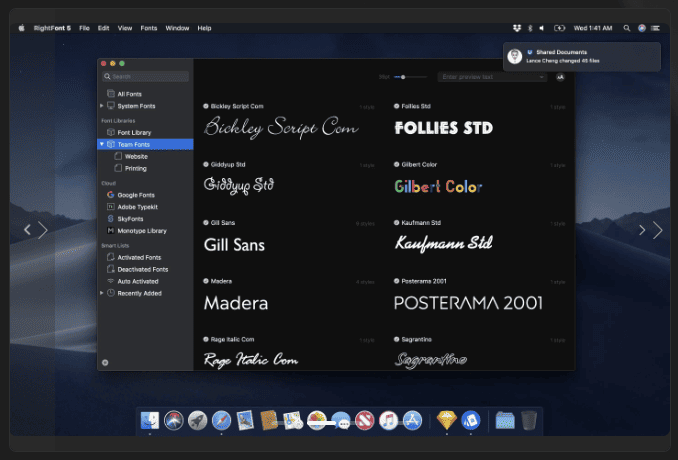Screen dimensions: 678x460
Task: Open Trash in the dock
Action: click(529, 420)
